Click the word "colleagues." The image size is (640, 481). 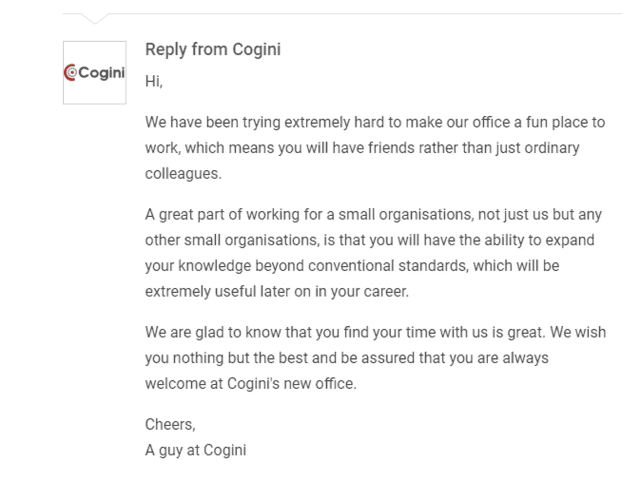(x=183, y=174)
